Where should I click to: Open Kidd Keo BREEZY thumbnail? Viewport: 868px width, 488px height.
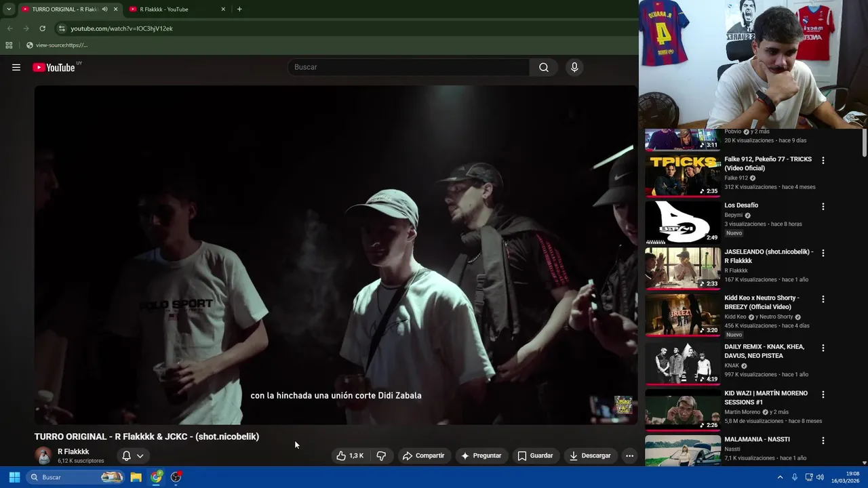(x=683, y=314)
